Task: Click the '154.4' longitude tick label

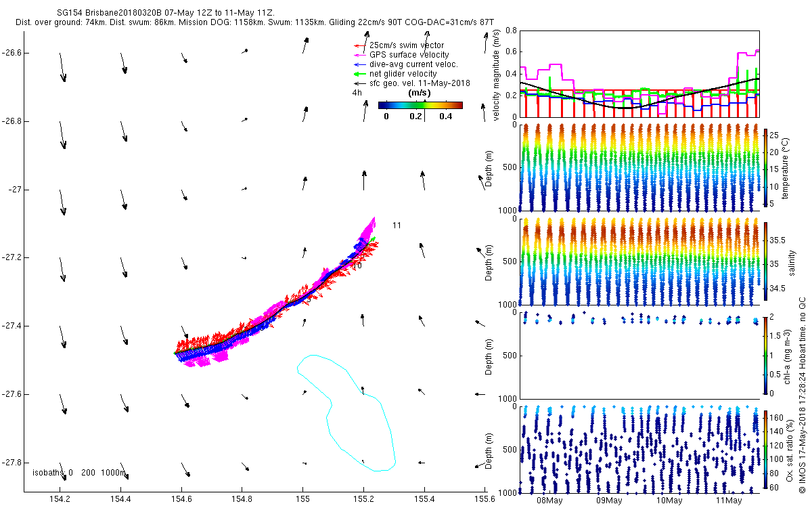Action: [120, 501]
